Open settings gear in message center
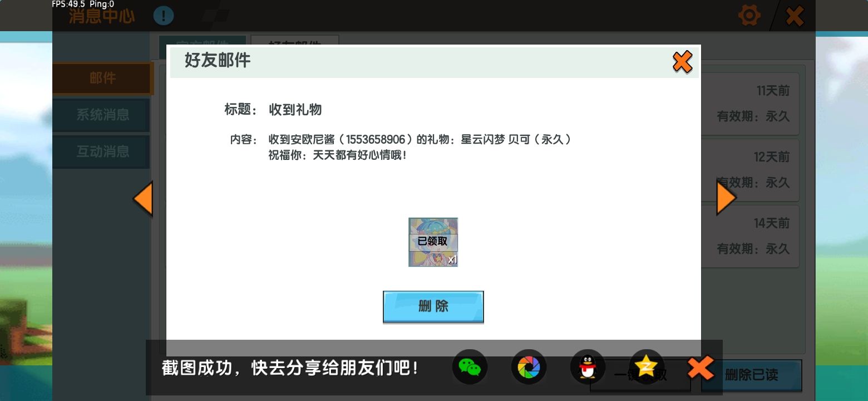 pyautogui.click(x=749, y=16)
